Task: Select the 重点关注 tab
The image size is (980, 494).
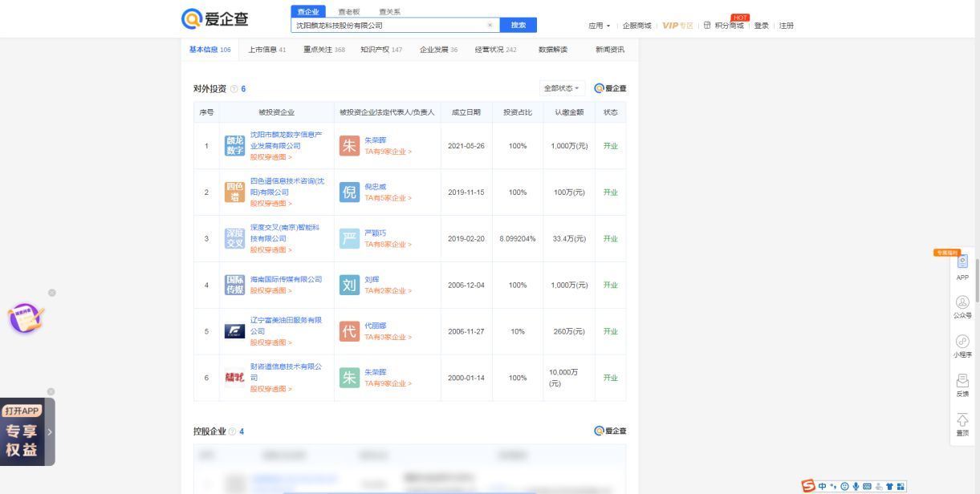Action: pyautogui.click(x=323, y=50)
